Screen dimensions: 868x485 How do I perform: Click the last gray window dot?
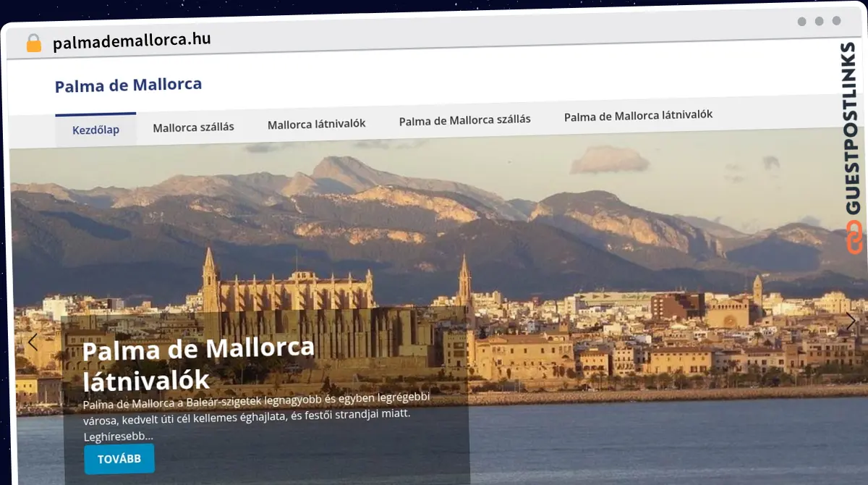(x=836, y=21)
